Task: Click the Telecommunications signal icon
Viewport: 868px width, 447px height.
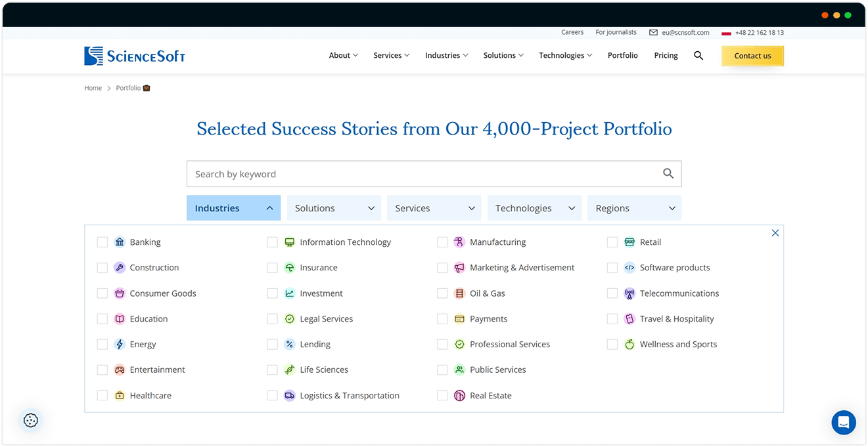Action: [629, 293]
